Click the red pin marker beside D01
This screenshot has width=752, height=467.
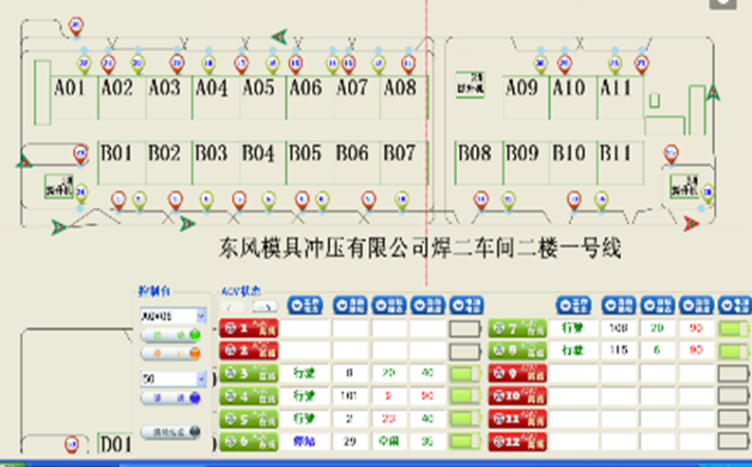(x=73, y=444)
